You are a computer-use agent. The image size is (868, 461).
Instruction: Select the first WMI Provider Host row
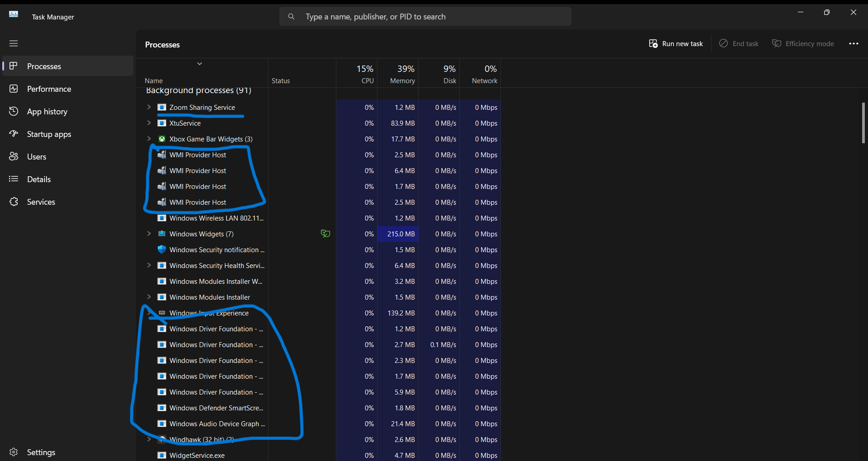pos(319,155)
